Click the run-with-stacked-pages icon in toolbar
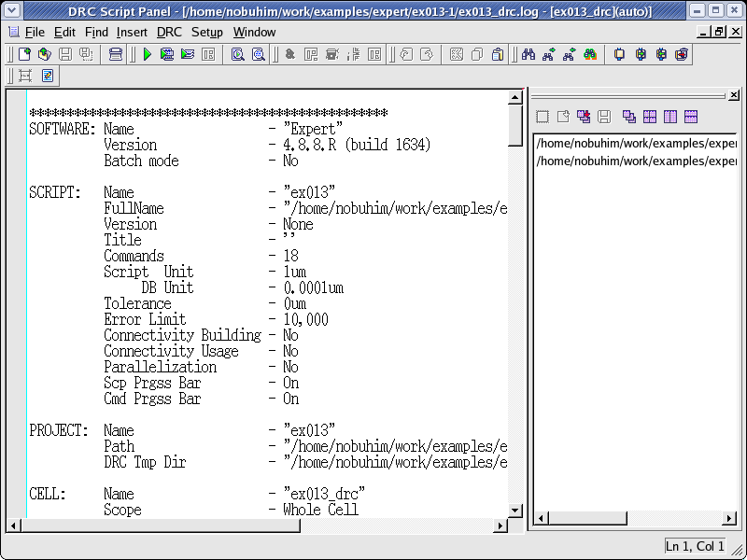 click(x=188, y=54)
